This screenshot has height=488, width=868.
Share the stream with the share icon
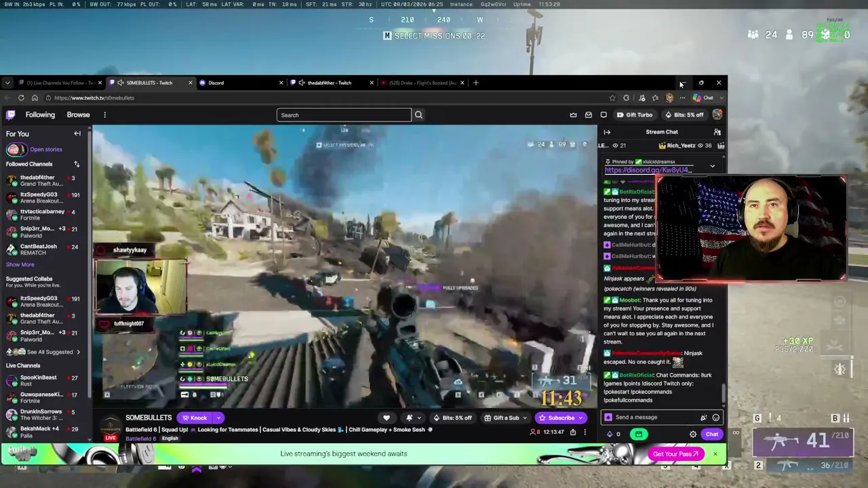click(573, 432)
